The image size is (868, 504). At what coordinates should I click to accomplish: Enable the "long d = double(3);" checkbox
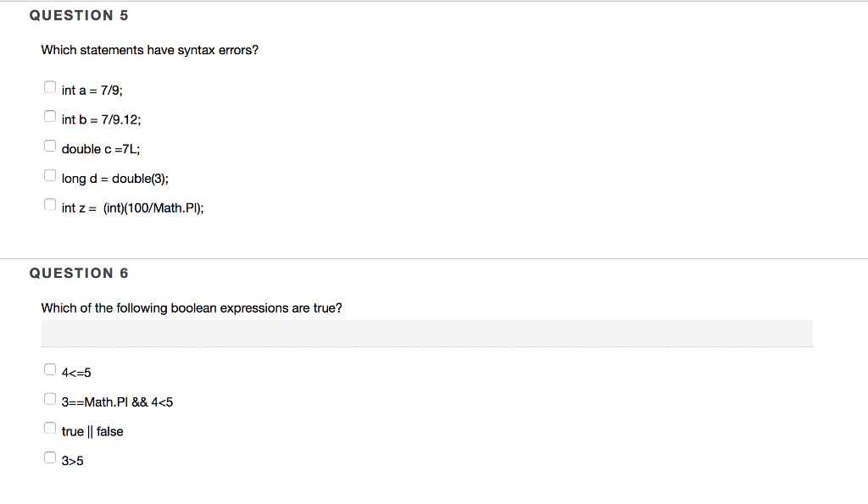pos(50,174)
